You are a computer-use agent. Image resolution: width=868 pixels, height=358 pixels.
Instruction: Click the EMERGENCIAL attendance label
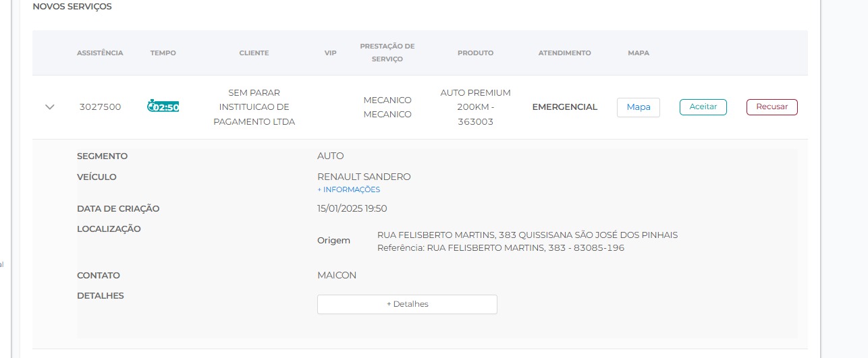564,107
